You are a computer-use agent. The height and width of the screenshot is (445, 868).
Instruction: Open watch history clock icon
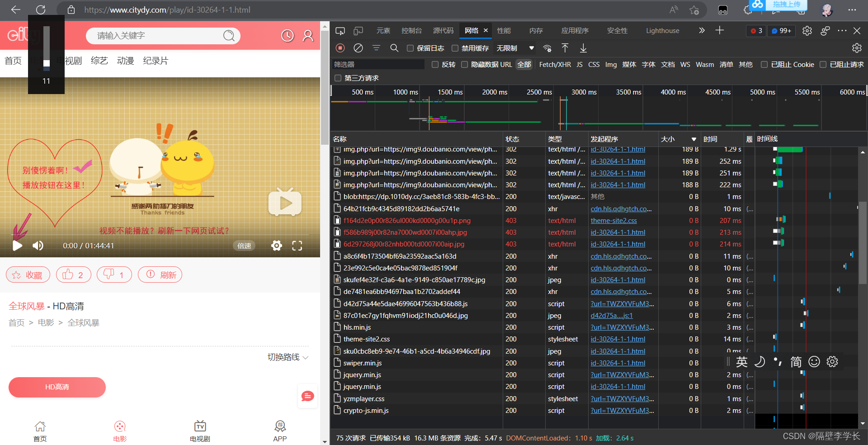tap(288, 36)
